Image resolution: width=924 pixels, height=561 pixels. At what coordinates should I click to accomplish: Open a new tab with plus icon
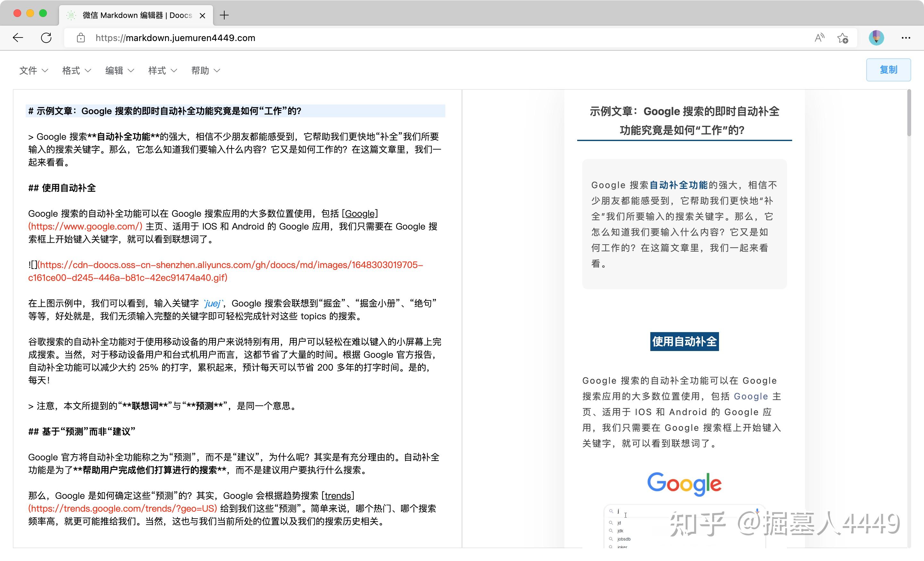(224, 15)
